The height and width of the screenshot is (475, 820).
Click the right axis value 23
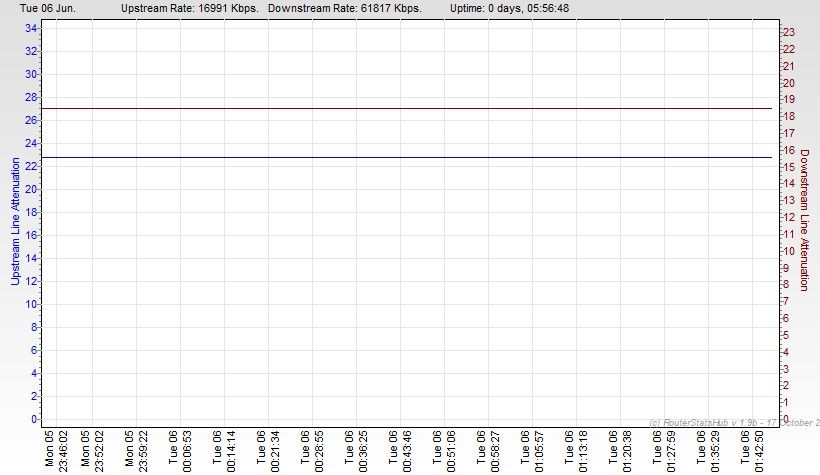click(789, 32)
